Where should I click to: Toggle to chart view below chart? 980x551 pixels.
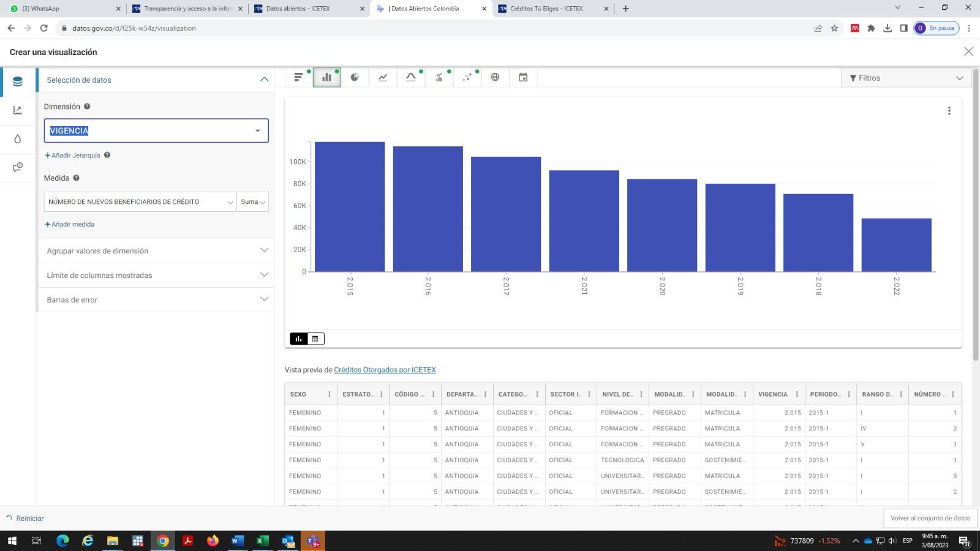coord(299,339)
